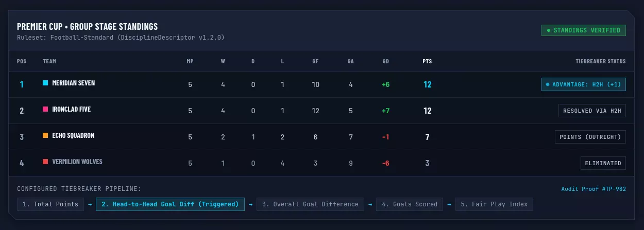Click Echo Squadron's 7 points value
This screenshot has height=230, width=644.
click(x=427, y=137)
